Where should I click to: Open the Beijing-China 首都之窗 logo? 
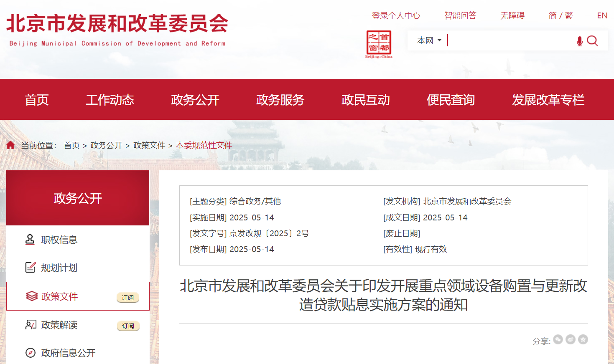coord(379,44)
